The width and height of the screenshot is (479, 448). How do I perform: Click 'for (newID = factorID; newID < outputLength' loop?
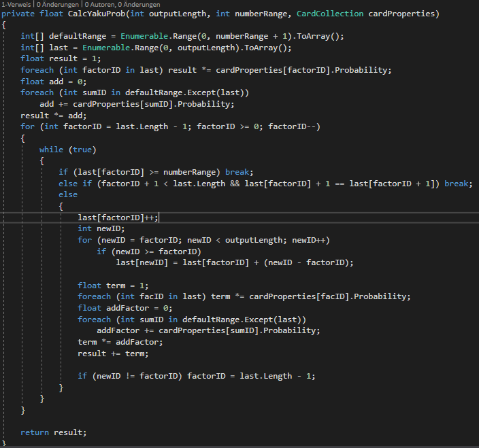click(203, 240)
